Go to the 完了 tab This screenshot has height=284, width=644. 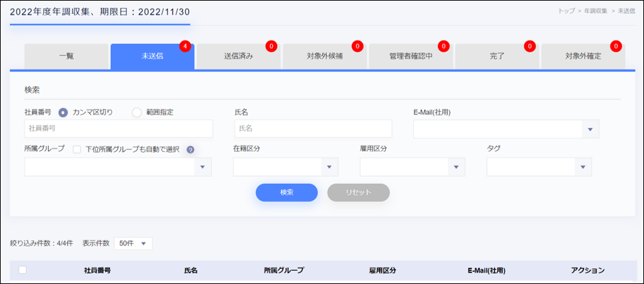tap(497, 56)
